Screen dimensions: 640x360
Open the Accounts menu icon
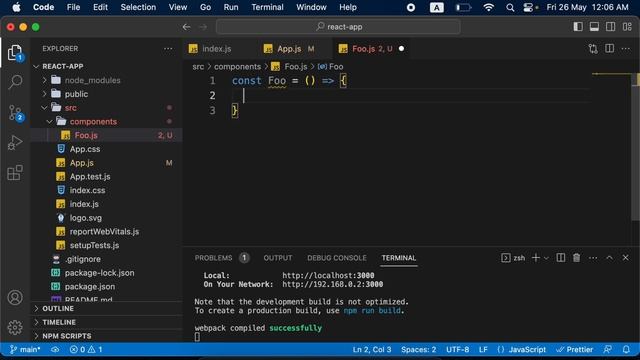click(15, 298)
